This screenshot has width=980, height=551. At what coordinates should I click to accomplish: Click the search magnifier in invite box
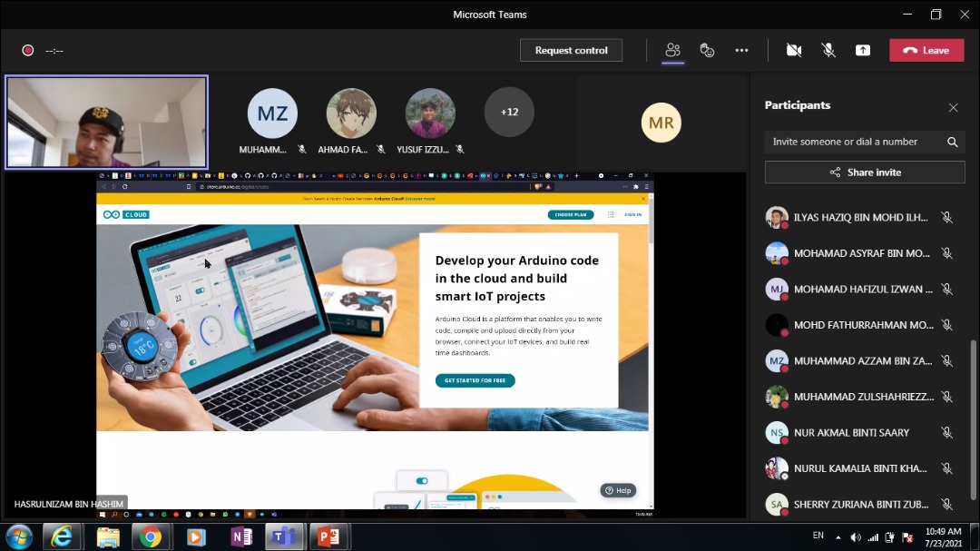click(952, 142)
